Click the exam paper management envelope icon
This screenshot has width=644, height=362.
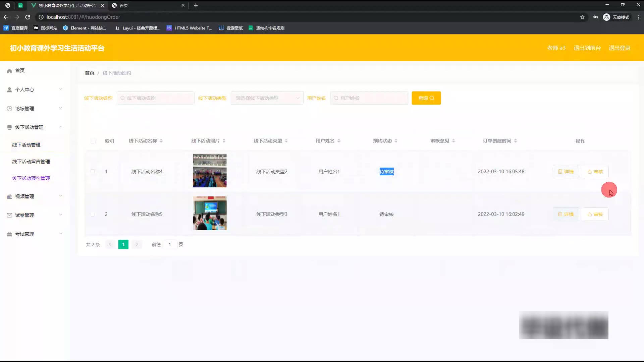tap(9, 215)
